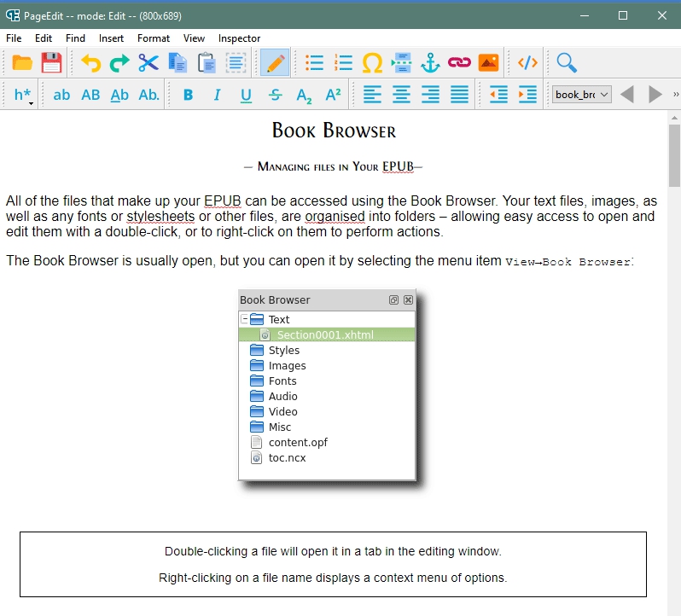Toggle Edit mode pencil icon
The width and height of the screenshot is (681, 616).
point(276,62)
